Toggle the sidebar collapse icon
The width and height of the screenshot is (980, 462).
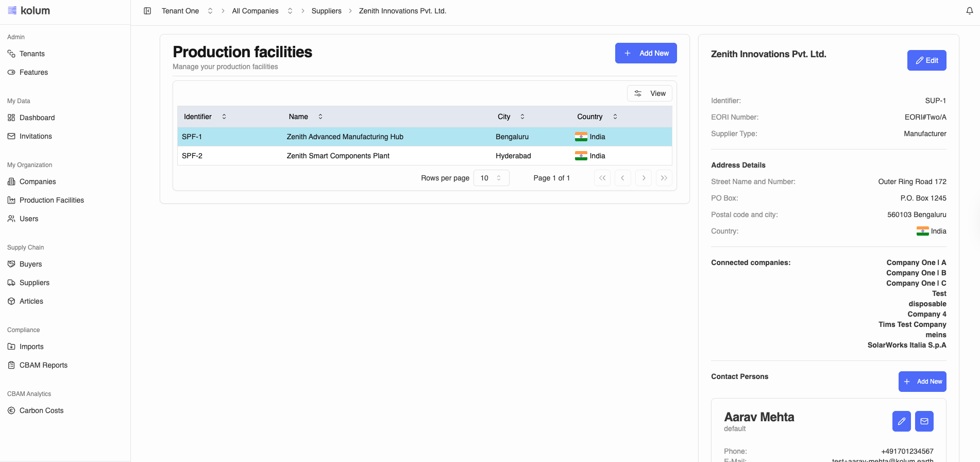coord(147,11)
